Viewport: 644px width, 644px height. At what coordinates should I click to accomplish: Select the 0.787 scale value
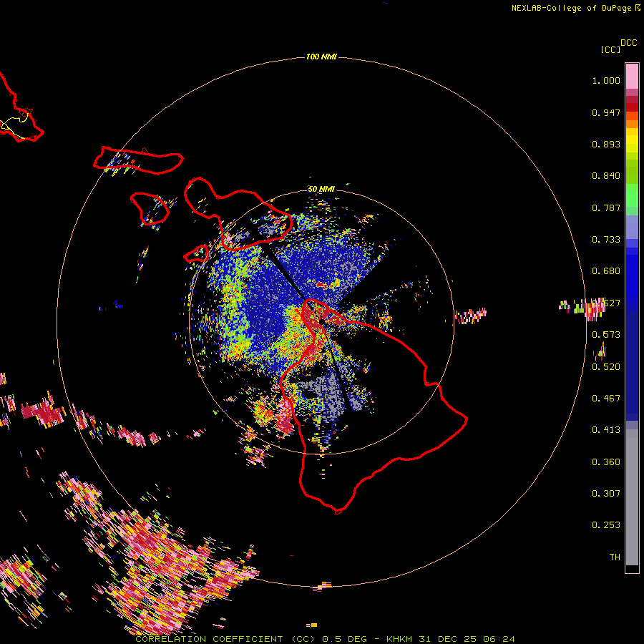[606, 208]
